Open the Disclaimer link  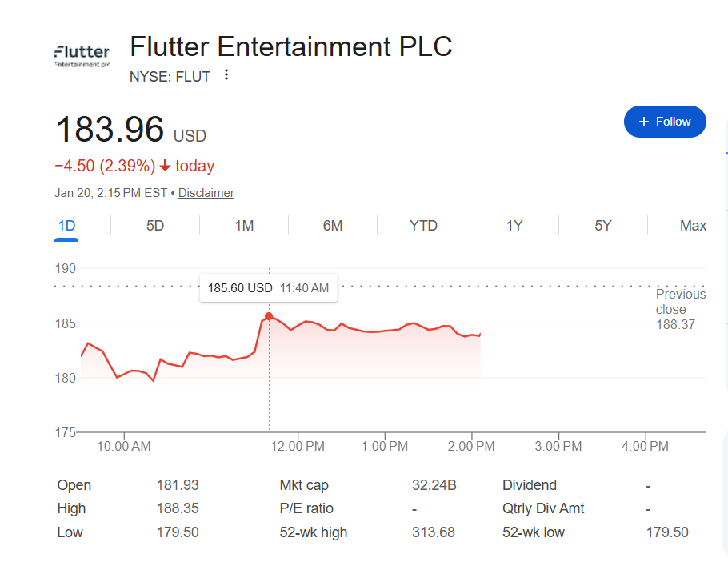pos(206,193)
